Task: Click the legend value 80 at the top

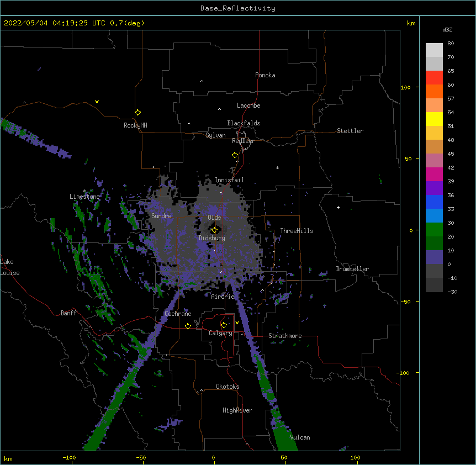Action: tap(451, 44)
